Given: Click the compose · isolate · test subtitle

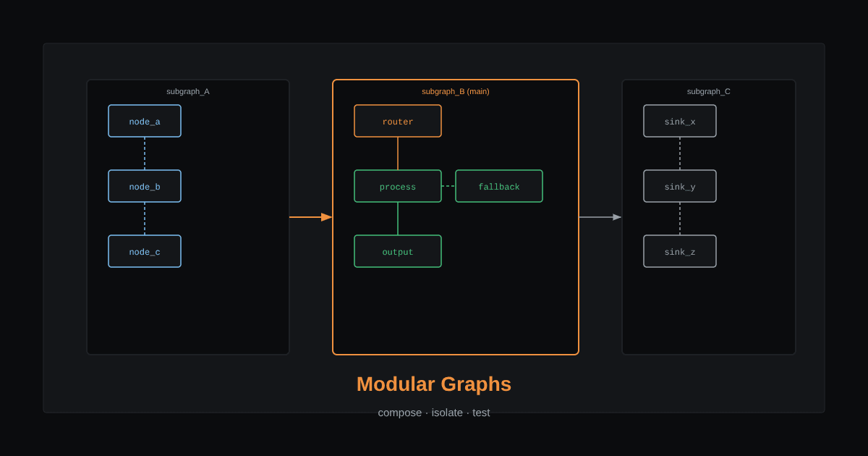Looking at the screenshot, I should tap(434, 413).
